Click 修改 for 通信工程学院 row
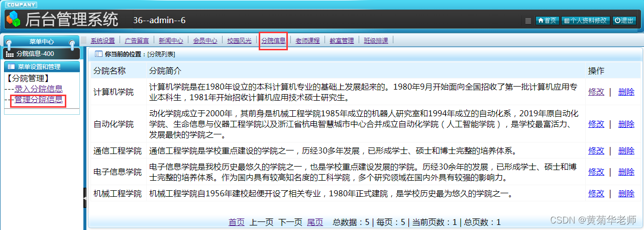Viewport: 644px width, 230px height. pyautogui.click(x=596, y=150)
